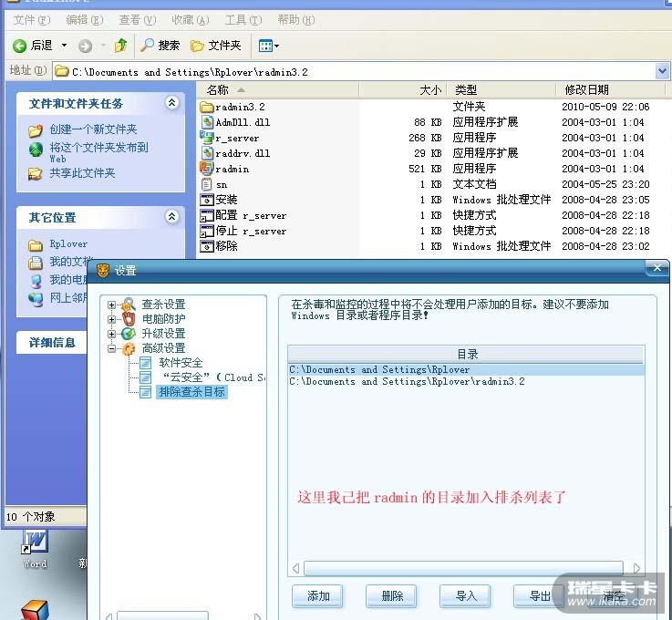Viewport: 672px width, 620px height.
Task: Click the Back arrow icon in Explorer
Action: tap(19, 46)
